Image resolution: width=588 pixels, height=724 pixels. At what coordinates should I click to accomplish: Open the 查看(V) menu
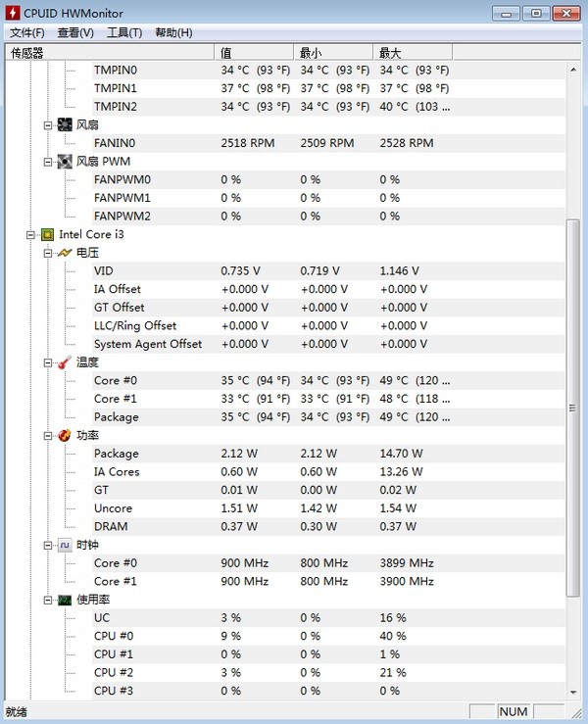[75, 33]
